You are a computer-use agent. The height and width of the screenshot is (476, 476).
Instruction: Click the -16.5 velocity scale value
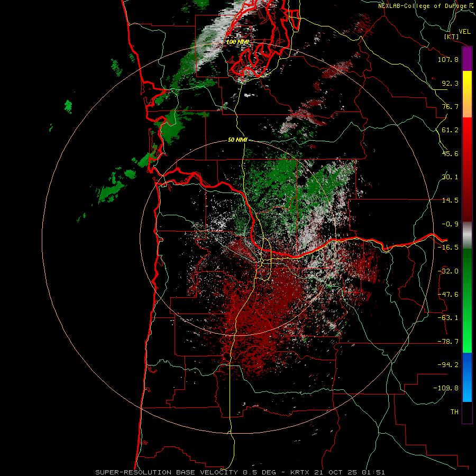pos(448,248)
